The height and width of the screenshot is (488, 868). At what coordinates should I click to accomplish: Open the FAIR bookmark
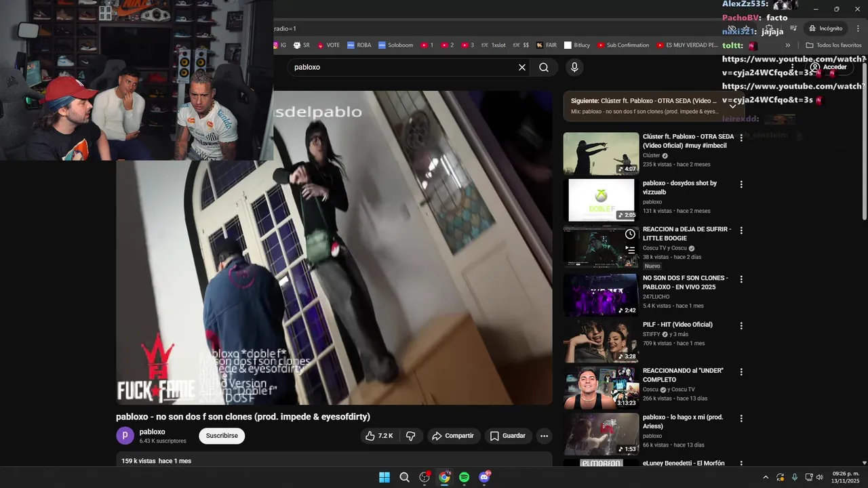pos(546,45)
